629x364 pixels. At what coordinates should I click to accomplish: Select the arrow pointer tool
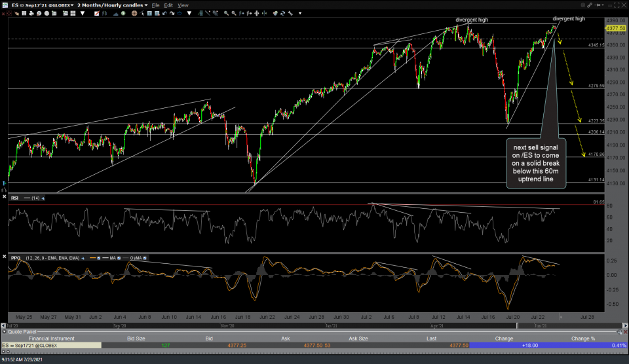click(x=142, y=13)
